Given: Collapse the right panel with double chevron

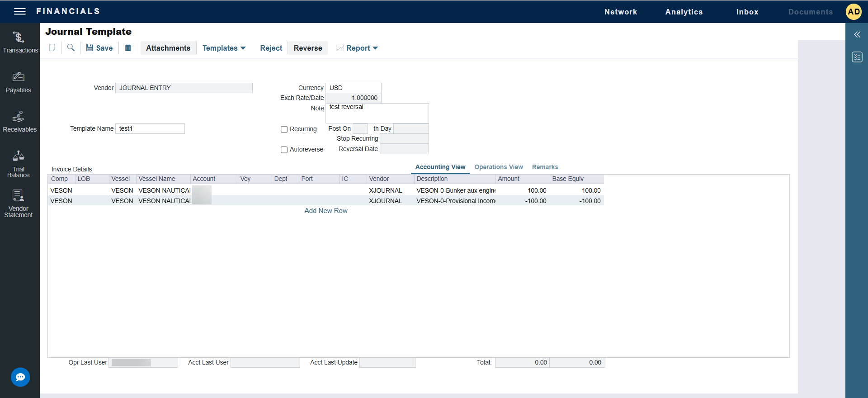Looking at the screenshot, I should pyautogui.click(x=857, y=34).
